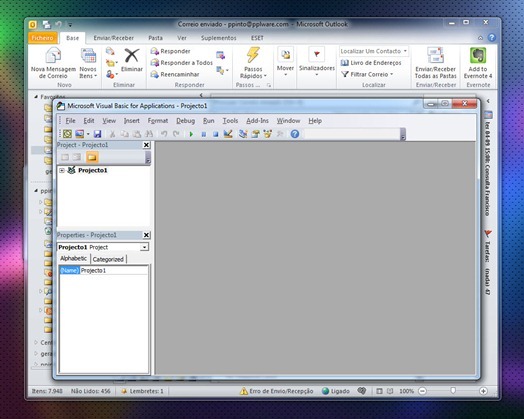Click the Find binoculars icon

pos(149,134)
